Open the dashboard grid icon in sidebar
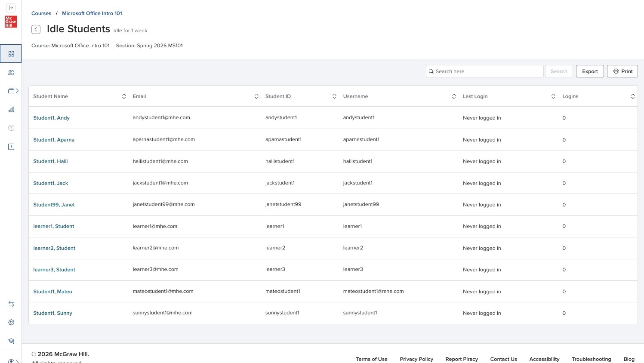Screen dimensions: 644x363 (11, 54)
